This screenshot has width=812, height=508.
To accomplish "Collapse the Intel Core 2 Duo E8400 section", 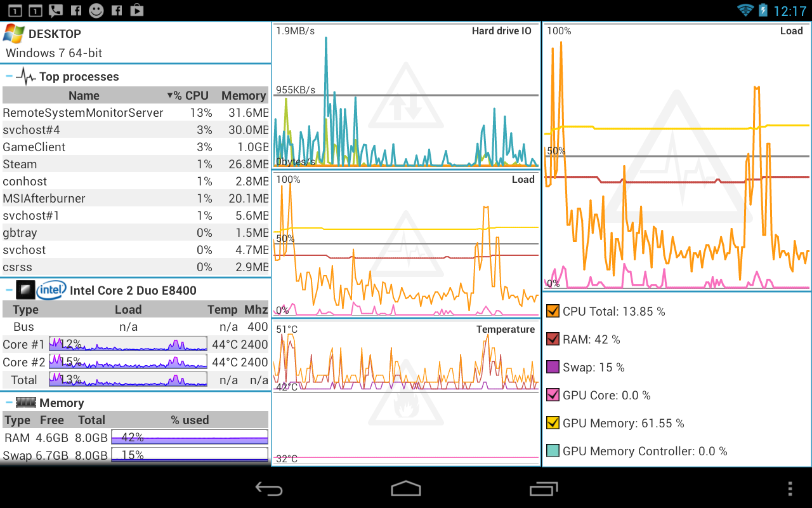I will click(9, 290).
